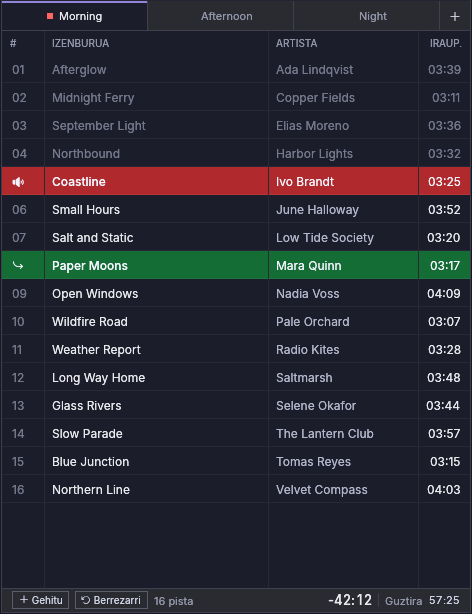Screen dimensions: 472x614
Task: Click the artist Nadia Voss
Action: [x=307, y=294]
